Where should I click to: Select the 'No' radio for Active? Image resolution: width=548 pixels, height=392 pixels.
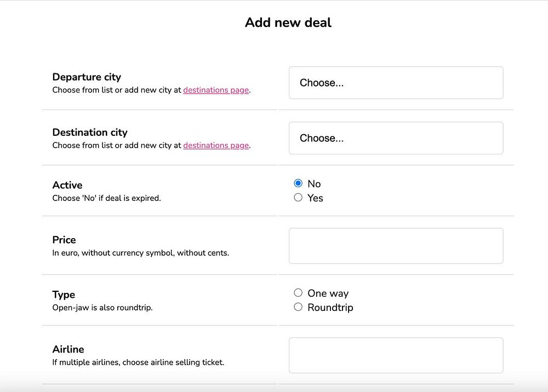298,183
